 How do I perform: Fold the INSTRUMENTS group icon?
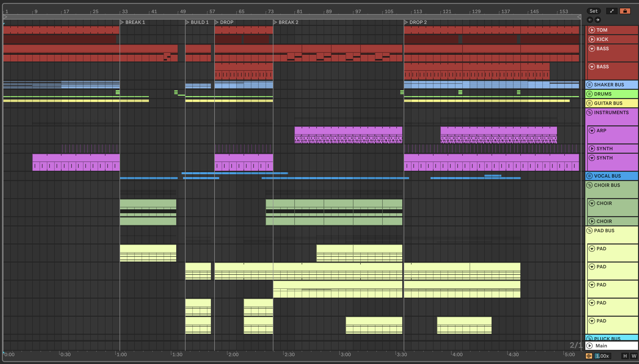coord(589,112)
